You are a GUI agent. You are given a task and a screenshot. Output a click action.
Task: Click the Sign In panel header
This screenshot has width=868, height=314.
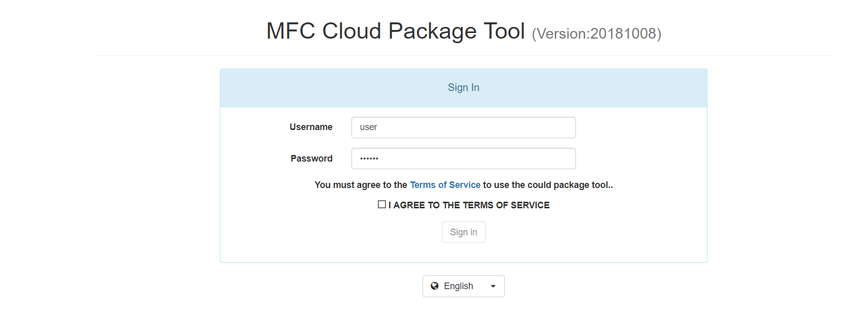463,88
